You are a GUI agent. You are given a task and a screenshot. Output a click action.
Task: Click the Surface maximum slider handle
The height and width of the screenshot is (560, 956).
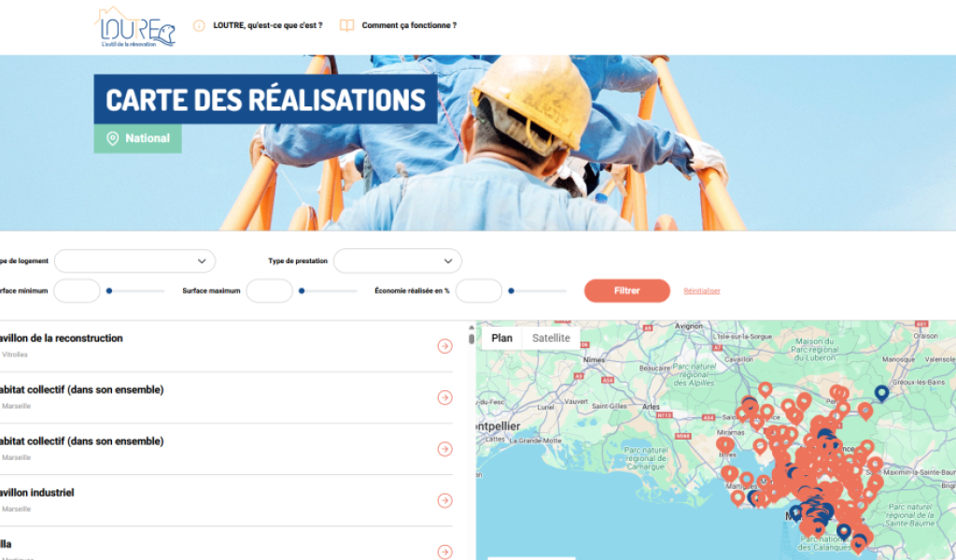(x=302, y=291)
